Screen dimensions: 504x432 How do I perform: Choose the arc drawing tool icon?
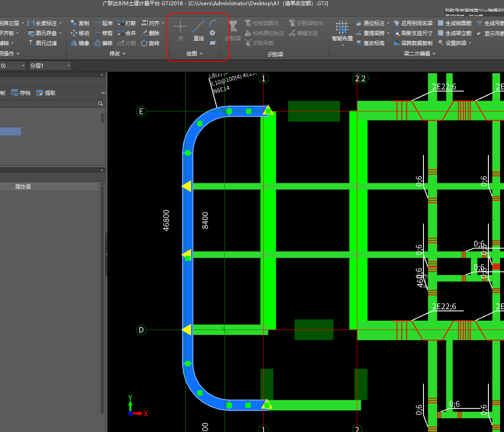(213, 23)
